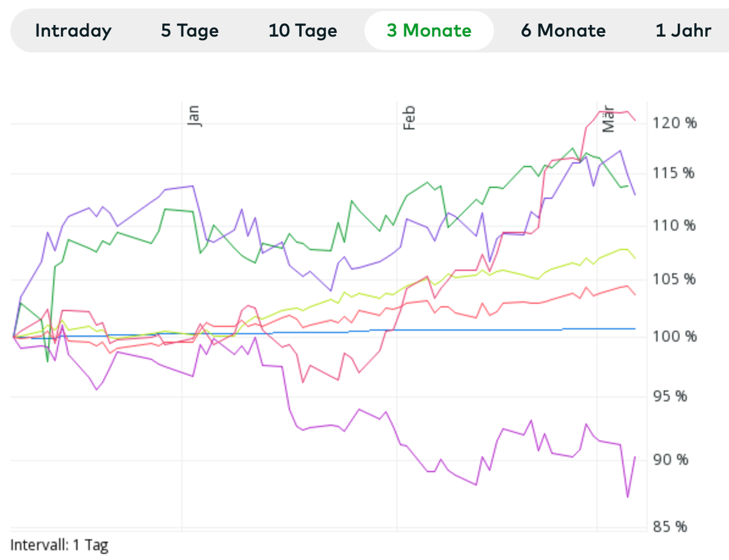The width and height of the screenshot is (729, 560).
Task: Switch to the Intraday tab
Action: tap(73, 31)
